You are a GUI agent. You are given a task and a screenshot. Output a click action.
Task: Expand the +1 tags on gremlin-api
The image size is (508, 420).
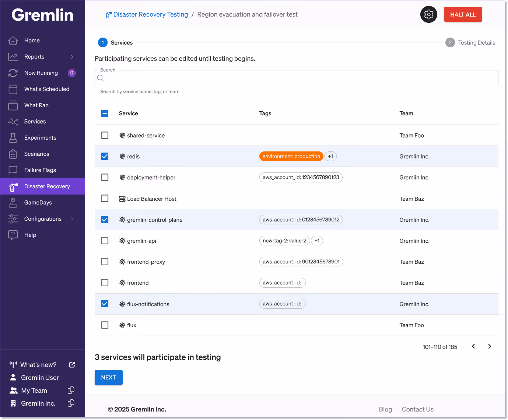pyautogui.click(x=317, y=241)
